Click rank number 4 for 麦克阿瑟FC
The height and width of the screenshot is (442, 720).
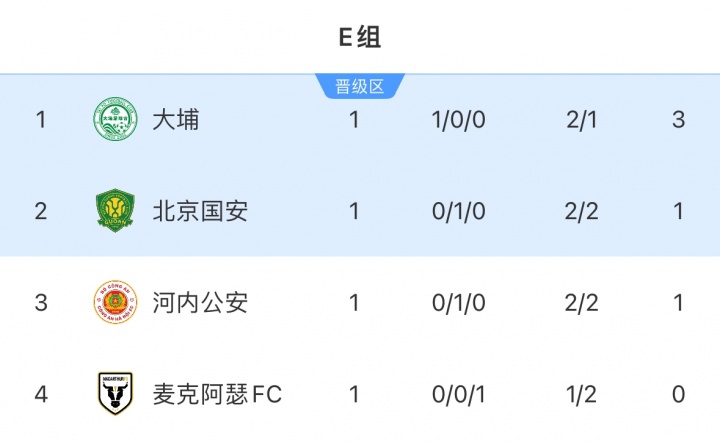pyautogui.click(x=41, y=394)
